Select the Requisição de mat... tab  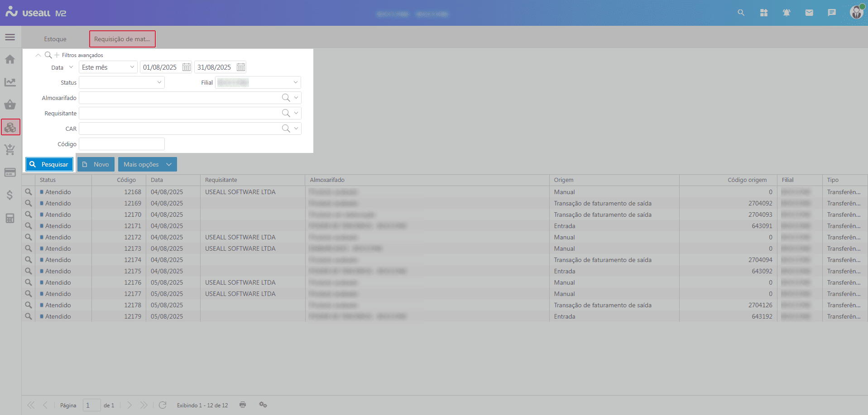[122, 39]
